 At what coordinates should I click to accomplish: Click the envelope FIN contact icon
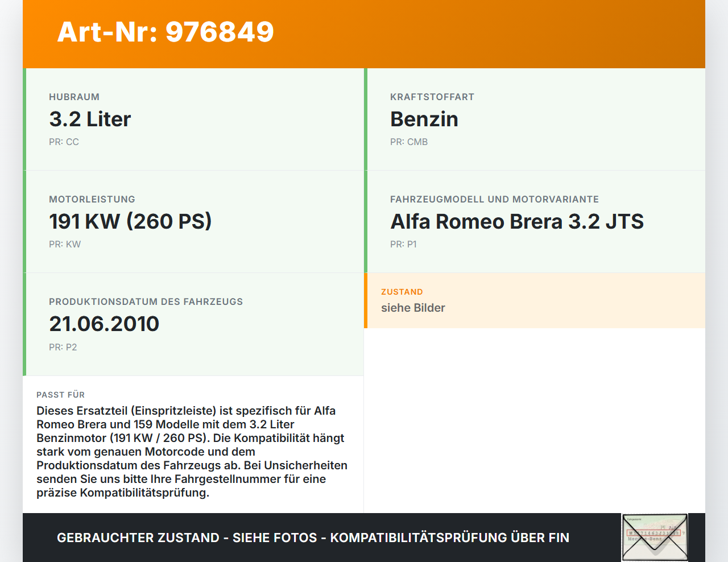(654, 538)
